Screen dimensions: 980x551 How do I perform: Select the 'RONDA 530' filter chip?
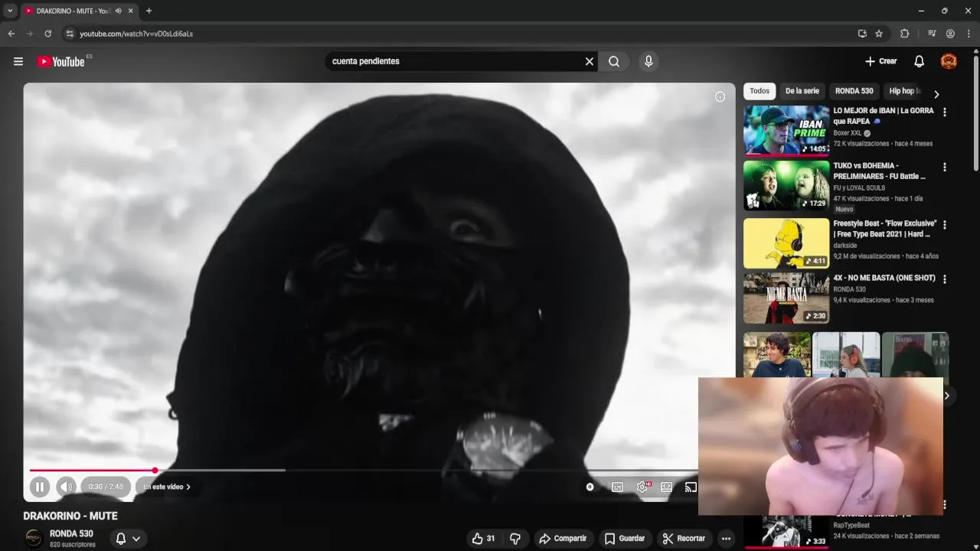point(854,91)
